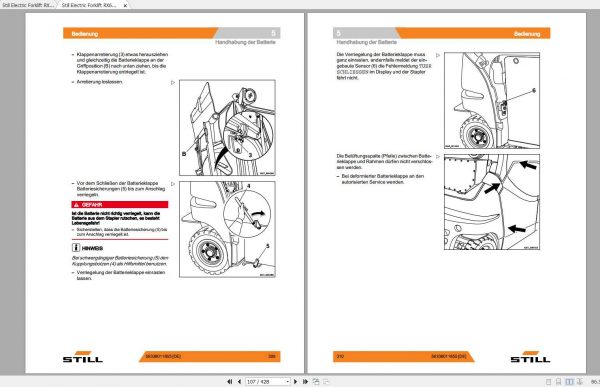Select continuous facing page view
The image size is (600, 387).
point(580,382)
